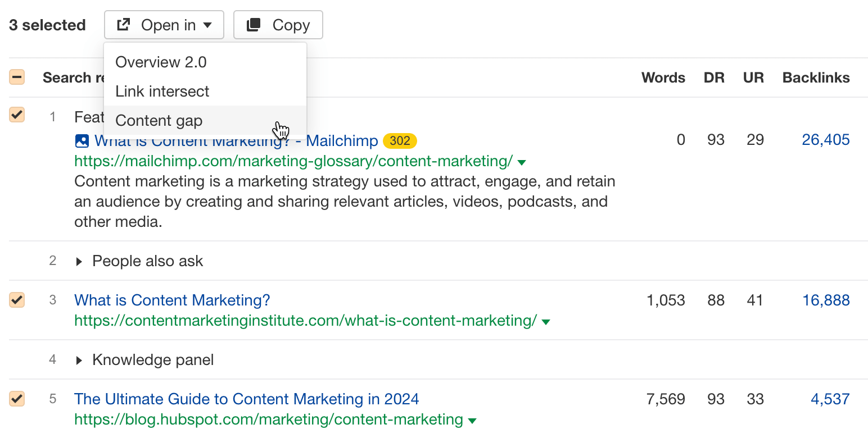Click the Mailchimp favicon icon
This screenshot has width=868, height=438.
click(82, 140)
